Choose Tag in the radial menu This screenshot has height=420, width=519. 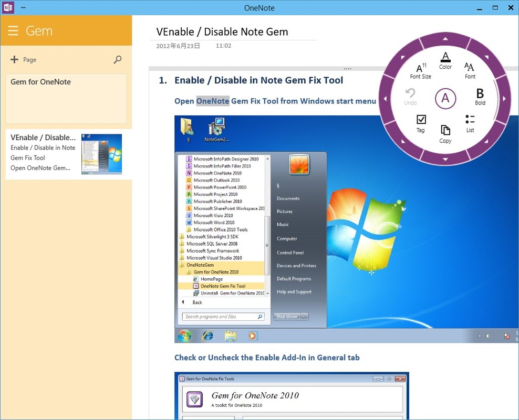(x=421, y=124)
